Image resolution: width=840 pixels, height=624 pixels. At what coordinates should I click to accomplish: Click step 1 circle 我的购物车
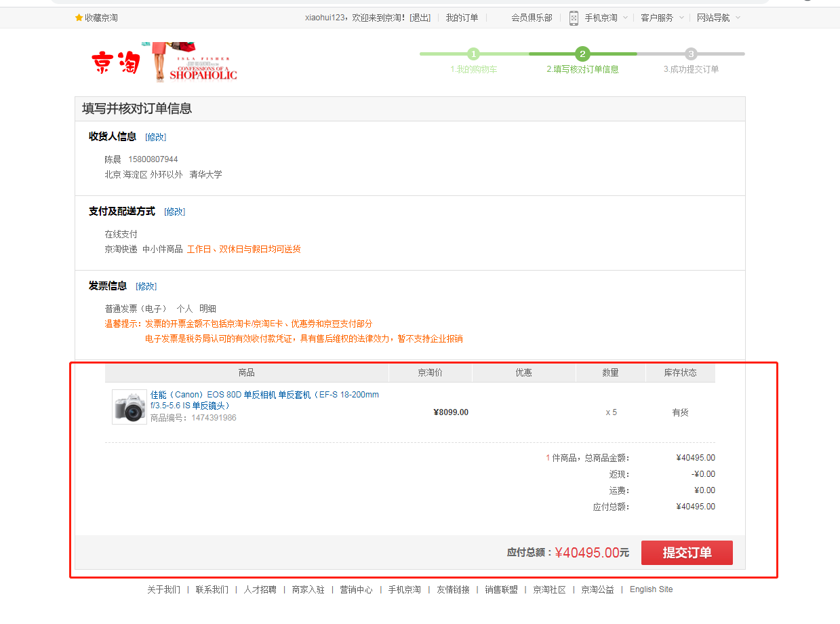[473, 54]
